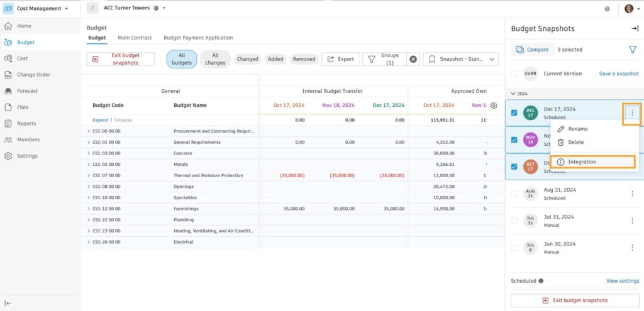This screenshot has width=644, height=311.
Task: Collapse the Budget Snapshots panel arrow
Action: (635, 29)
